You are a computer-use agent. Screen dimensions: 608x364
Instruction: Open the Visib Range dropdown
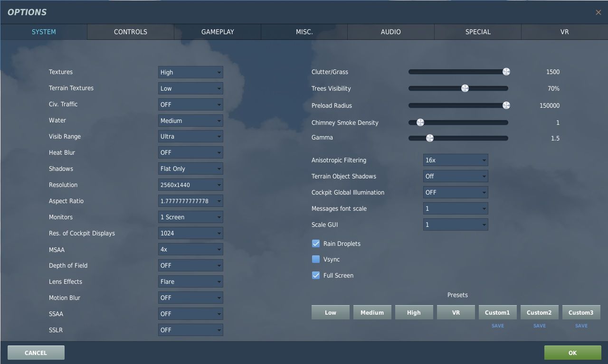coord(190,136)
